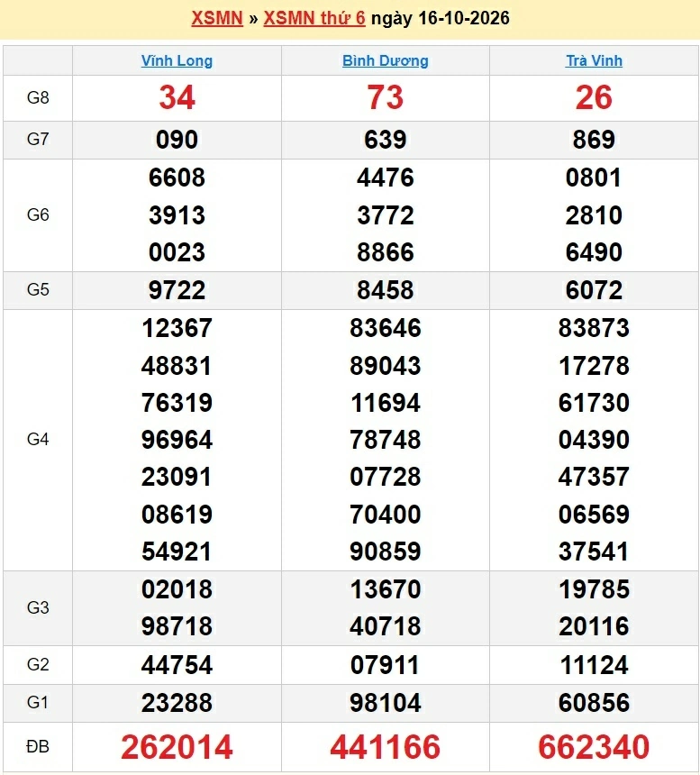This screenshot has height=775, width=700.
Task: Click the ĐB row label
Action: point(38,746)
